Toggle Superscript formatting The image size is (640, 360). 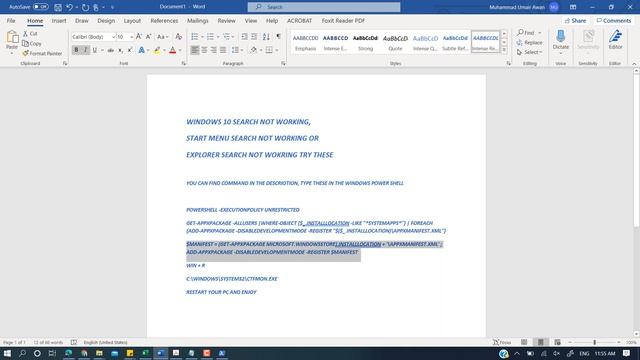[x=130, y=50]
